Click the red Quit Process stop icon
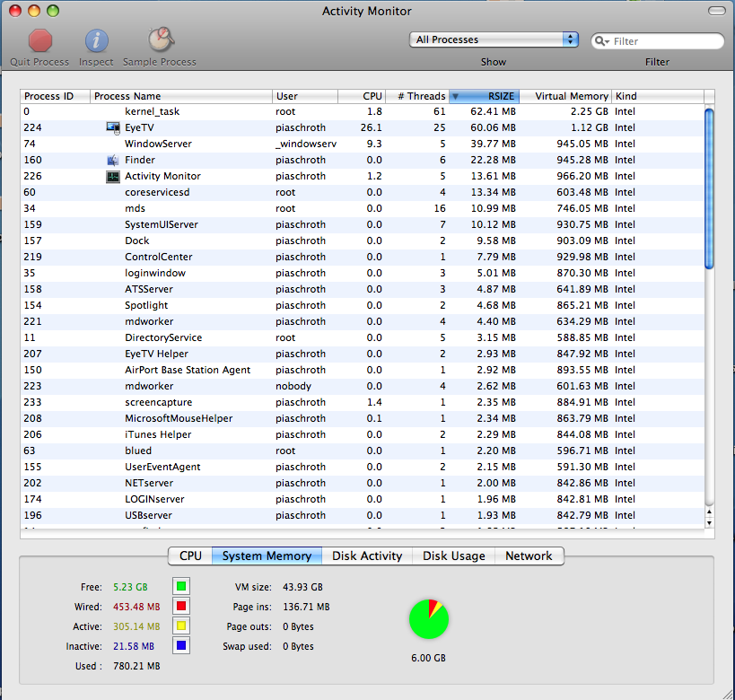Viewport: 735px width, 700px height. coord(39,40)
